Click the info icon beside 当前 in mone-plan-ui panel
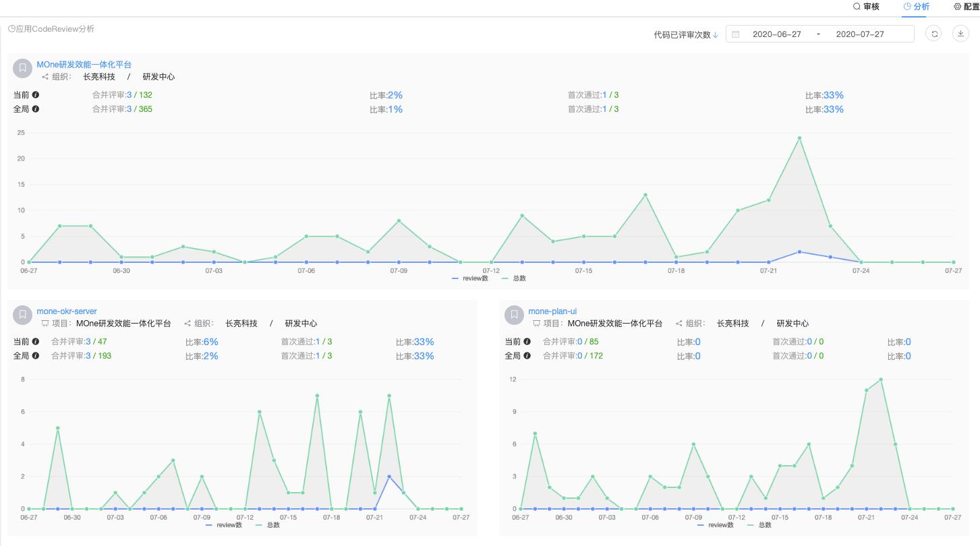 pos(527,342)
